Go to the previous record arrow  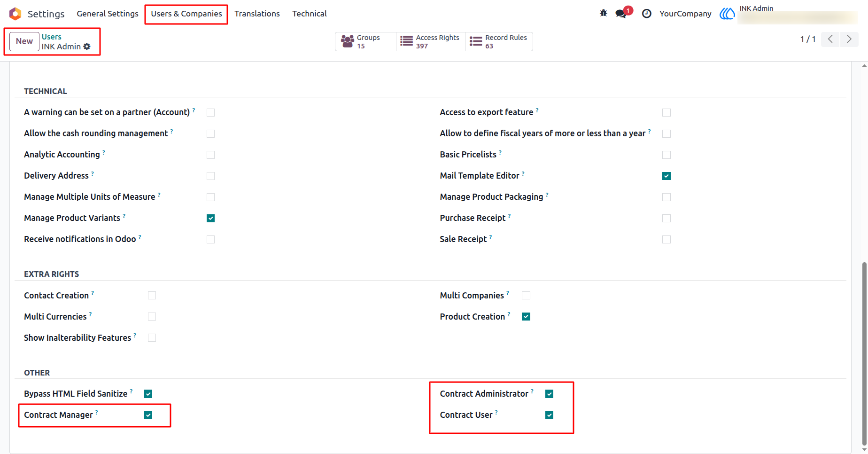[830, 39]
